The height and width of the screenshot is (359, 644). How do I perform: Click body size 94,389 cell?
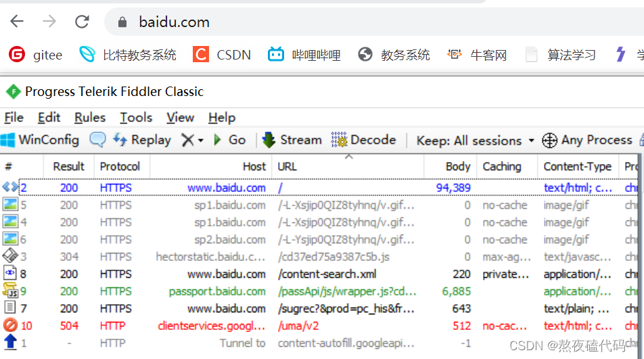pyautogui.click(x=453, y=188)
